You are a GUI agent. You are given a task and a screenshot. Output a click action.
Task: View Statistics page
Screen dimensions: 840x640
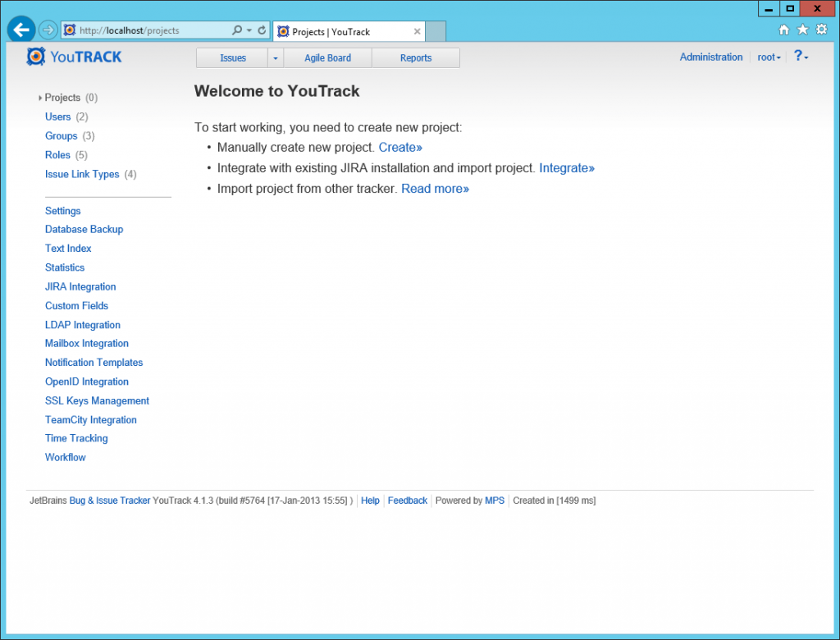(x=65, y=267)
